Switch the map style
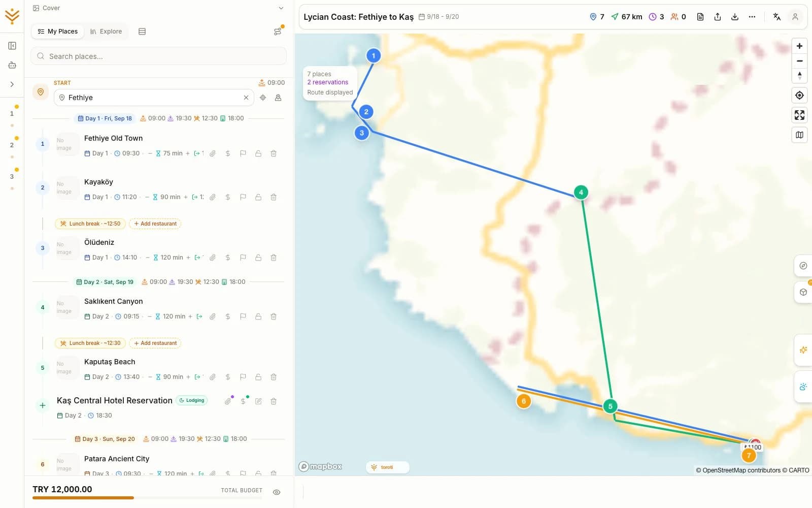The width and height of the screenshot is (812, 508). (799, 135)
